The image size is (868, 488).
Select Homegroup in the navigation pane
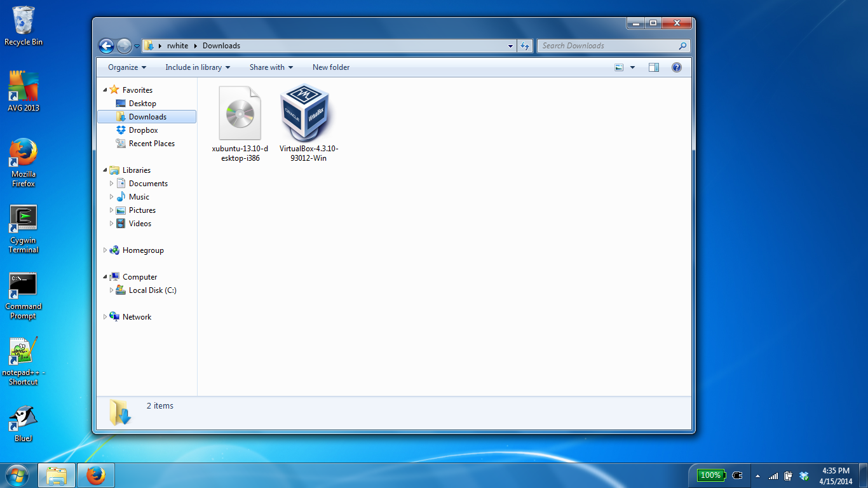(143, 250)
